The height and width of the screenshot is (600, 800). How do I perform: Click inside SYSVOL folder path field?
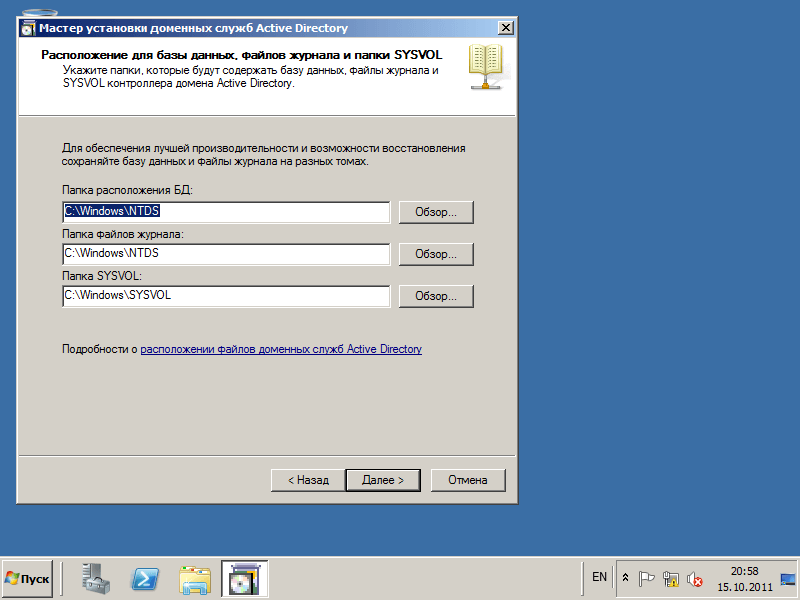click(226, 296)
